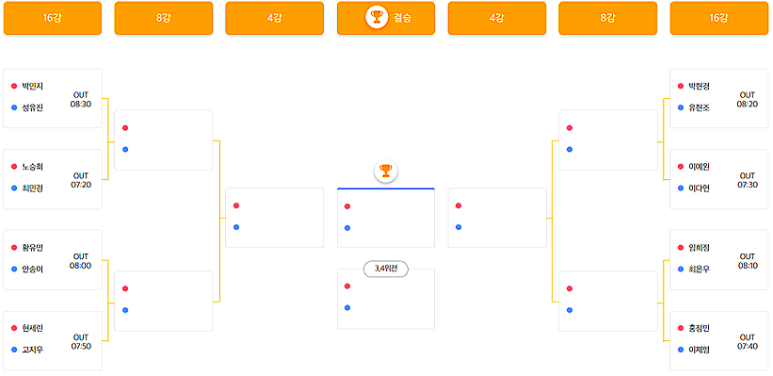Select the 8강 header on the OUT 08:20 side

607,18
